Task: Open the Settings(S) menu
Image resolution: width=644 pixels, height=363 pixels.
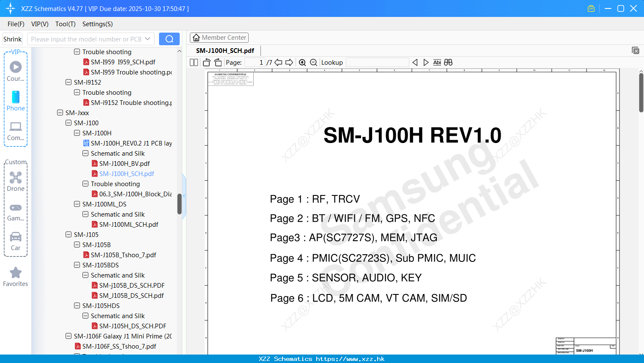Action: click(x=98, y=24)
